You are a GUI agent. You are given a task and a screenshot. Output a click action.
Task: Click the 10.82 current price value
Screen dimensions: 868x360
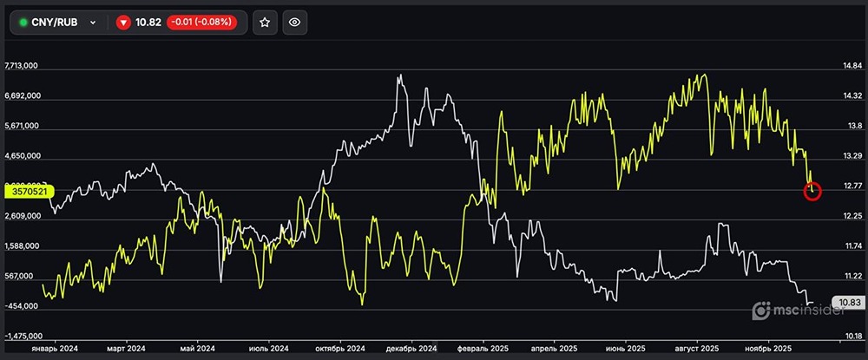click(x=148, y=23)
